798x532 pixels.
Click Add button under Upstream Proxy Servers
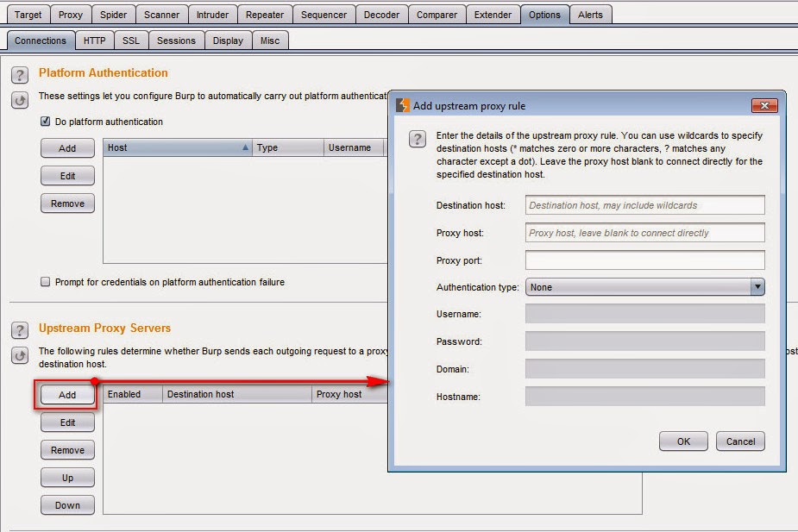point(67,395)
